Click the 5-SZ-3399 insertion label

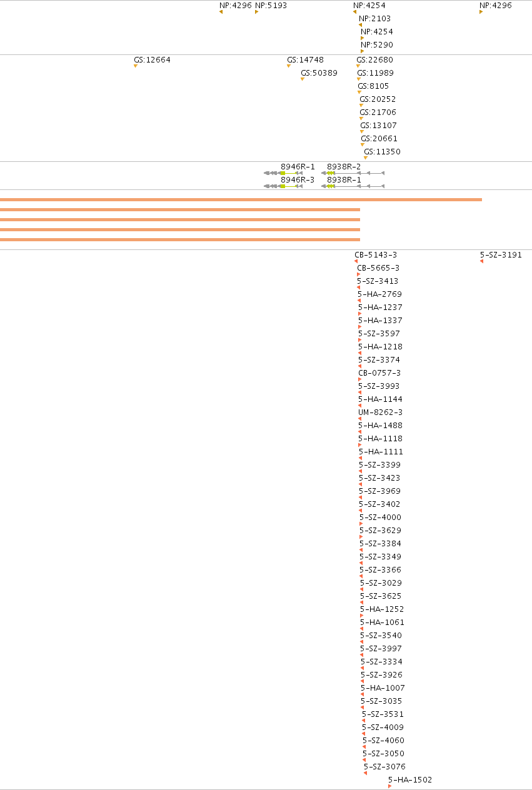(x=379, y=465)
